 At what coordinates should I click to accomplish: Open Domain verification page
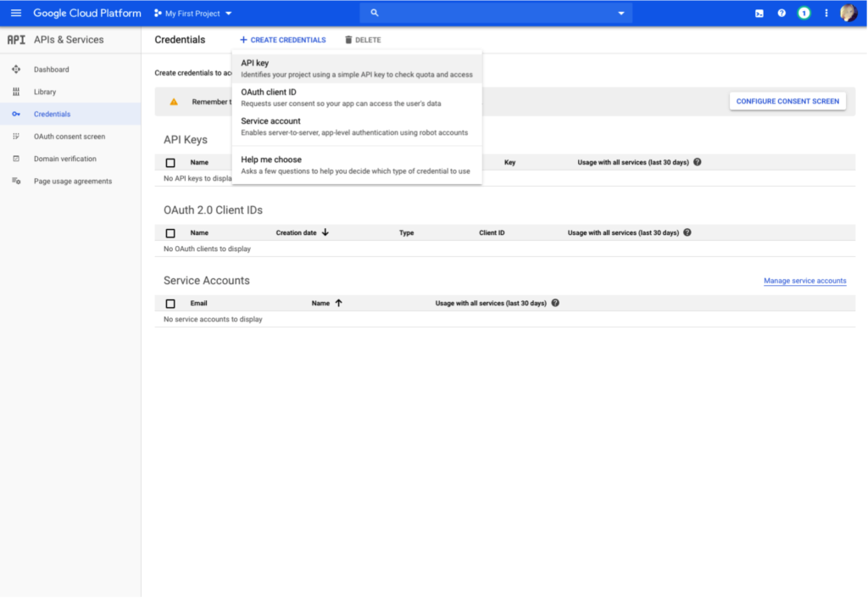click(70, 159)
